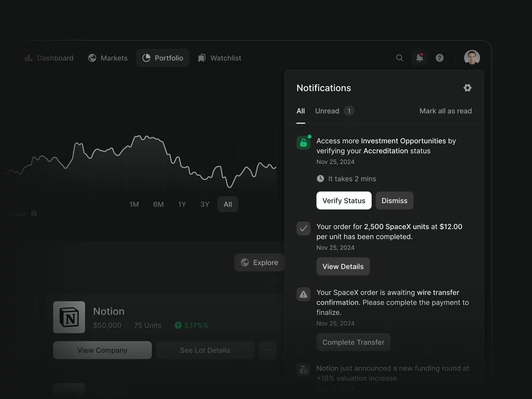Open the help question mark icon
Viewport: 532px width, 399px height.
[439, 58]
